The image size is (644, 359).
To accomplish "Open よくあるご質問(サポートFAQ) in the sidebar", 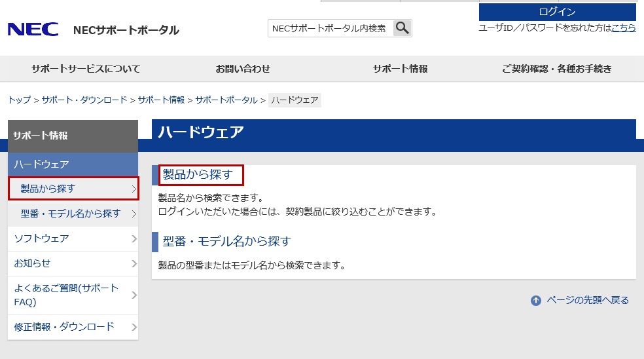I will (x=73, y=295).
